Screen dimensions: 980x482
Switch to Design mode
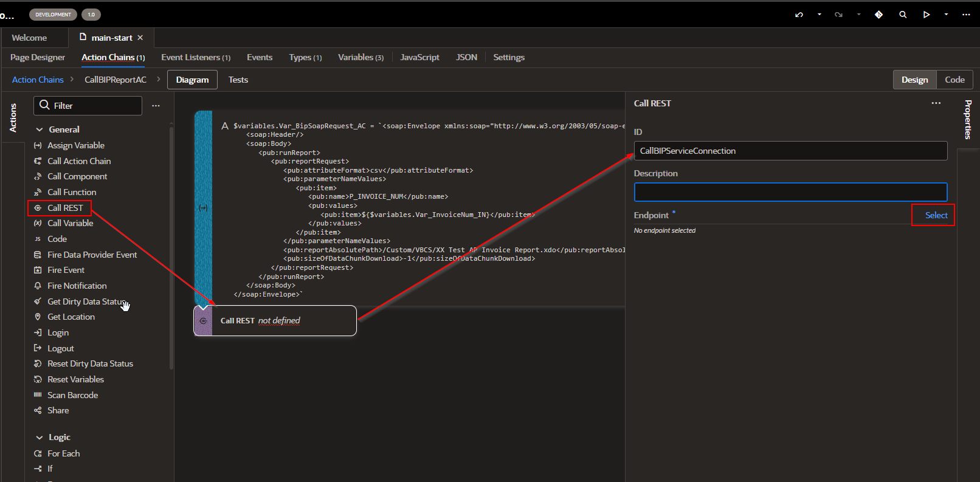point(914,80)
